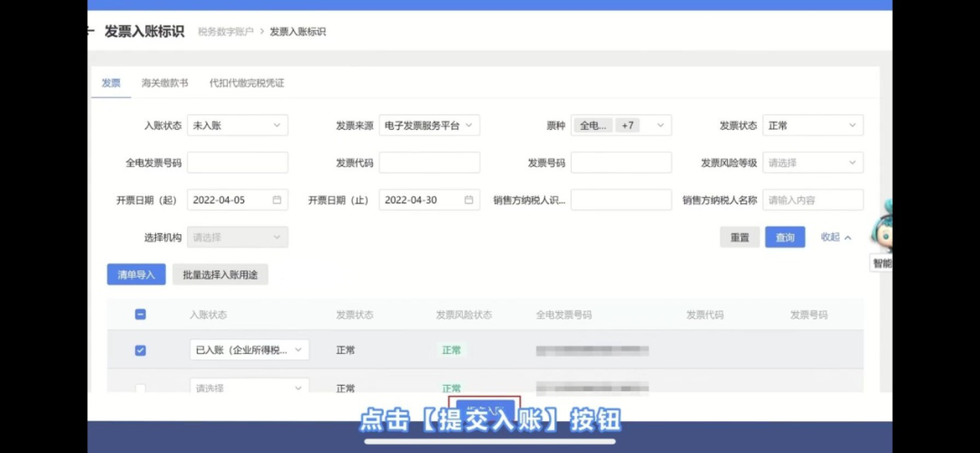980x453 pixels.
Task: Open calendar icon in 开票日期（止） field
Action: point(469,200)
